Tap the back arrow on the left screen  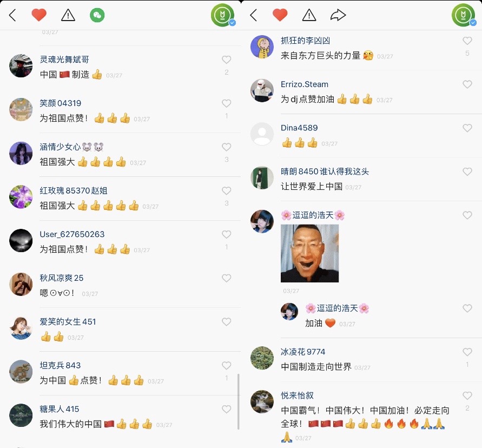(12, 15)
